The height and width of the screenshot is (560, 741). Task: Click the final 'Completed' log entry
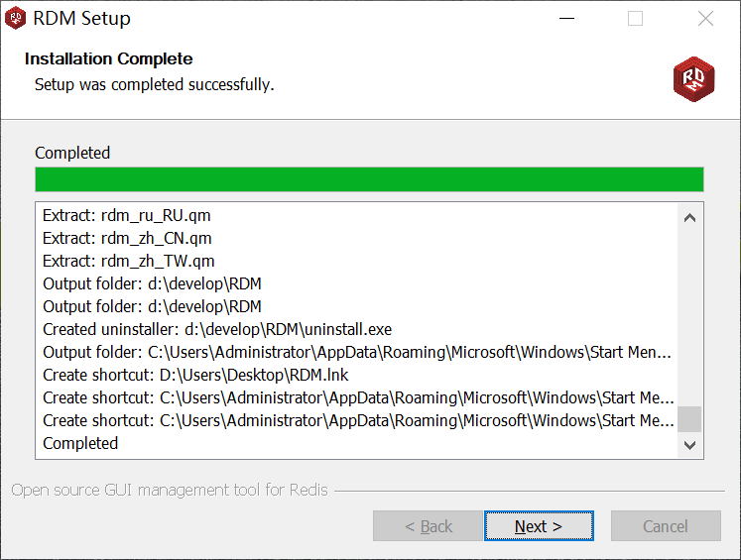tap(80, 443)
